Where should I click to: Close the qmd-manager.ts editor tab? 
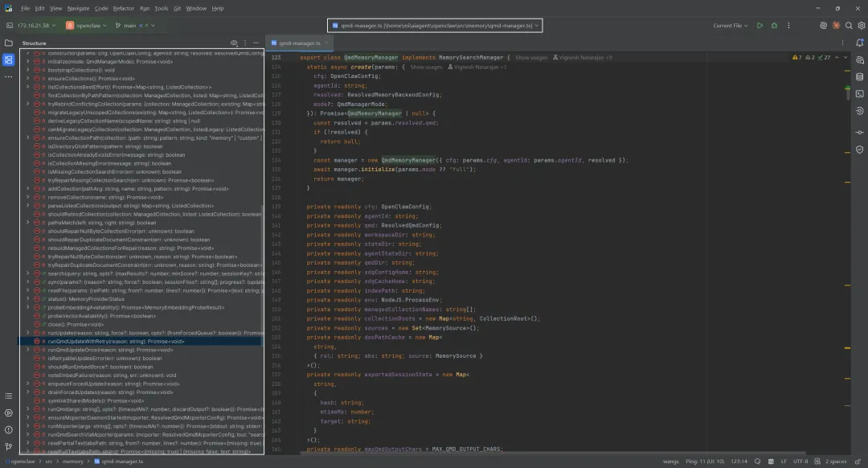328,43
